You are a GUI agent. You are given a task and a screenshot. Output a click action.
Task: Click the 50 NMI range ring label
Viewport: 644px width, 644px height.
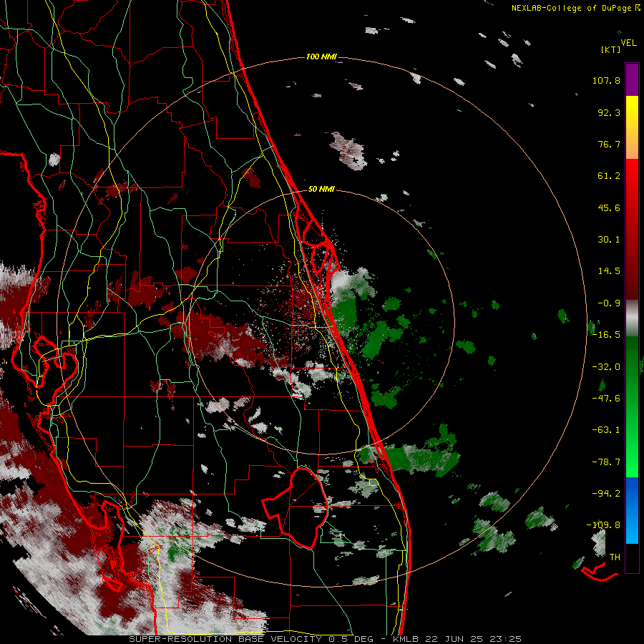pyautogui.click(x=321, y=189)
